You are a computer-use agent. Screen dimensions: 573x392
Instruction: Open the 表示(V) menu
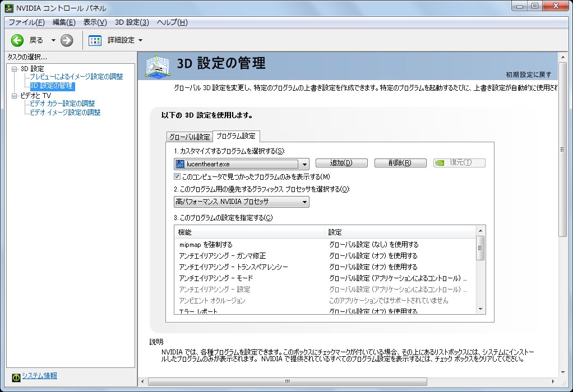(x=95, y=22)
